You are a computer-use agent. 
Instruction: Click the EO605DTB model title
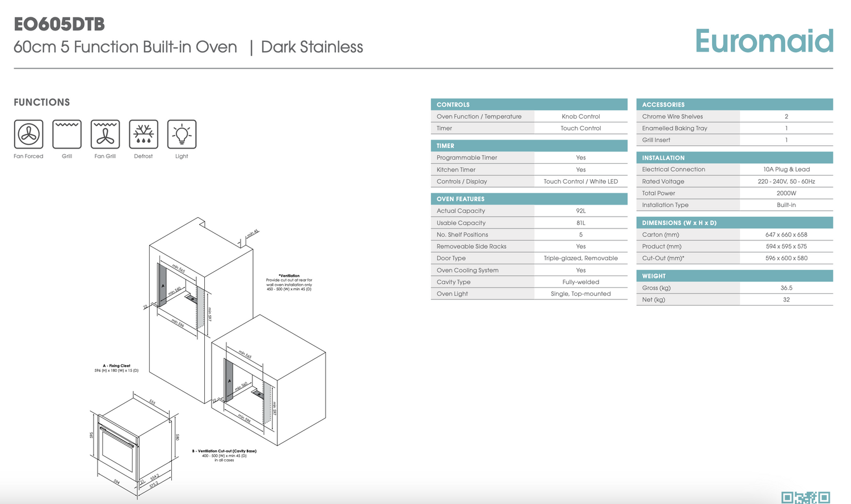60,24
